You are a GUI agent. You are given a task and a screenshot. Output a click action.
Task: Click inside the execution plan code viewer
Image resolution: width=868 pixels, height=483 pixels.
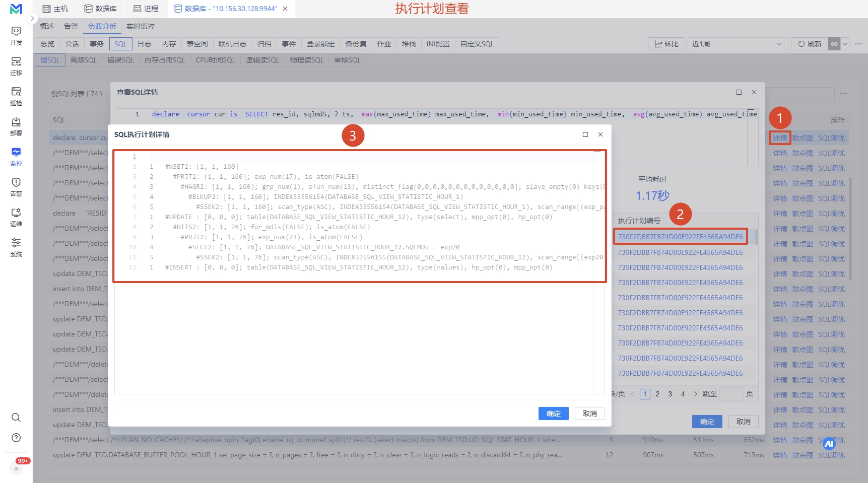[359, 272]
